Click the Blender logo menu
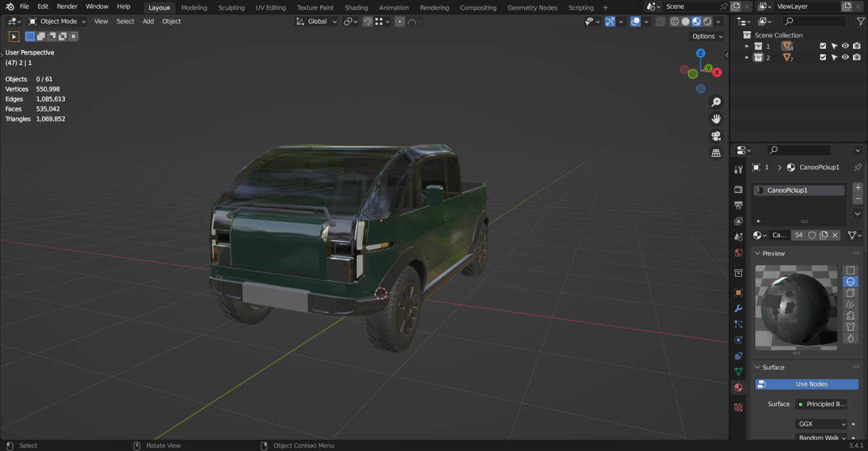This screenshot has width=868, height=451. tap(9, 7)
